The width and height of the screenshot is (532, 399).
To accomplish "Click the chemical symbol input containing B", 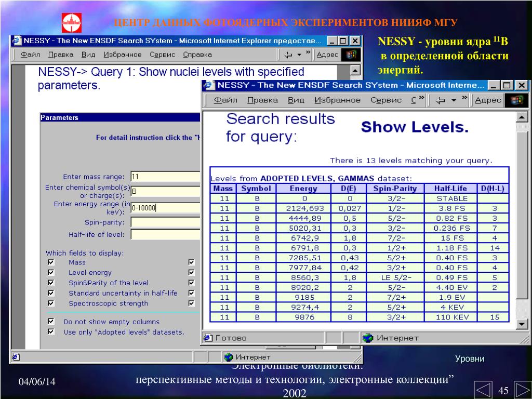I will tap(166, 191).
